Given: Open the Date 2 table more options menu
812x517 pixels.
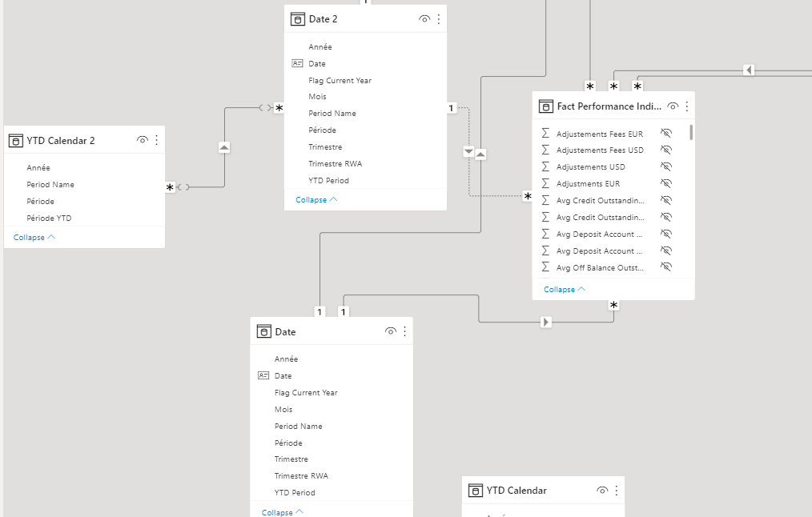Looking at the screenshot, I should tap(439, 19).
